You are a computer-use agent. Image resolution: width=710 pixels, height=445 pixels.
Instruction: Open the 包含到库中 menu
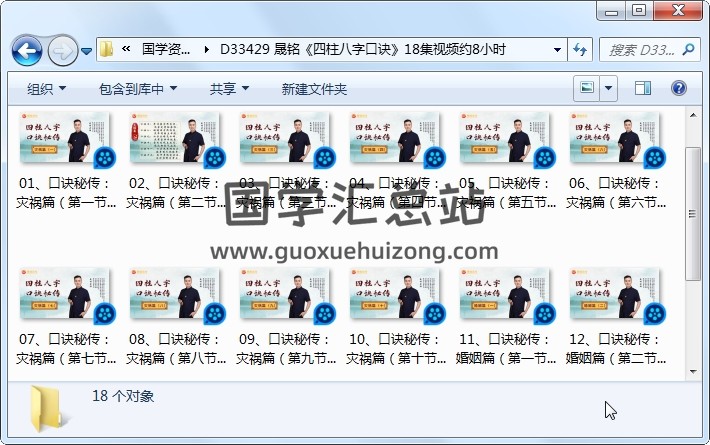coord(138,89)
